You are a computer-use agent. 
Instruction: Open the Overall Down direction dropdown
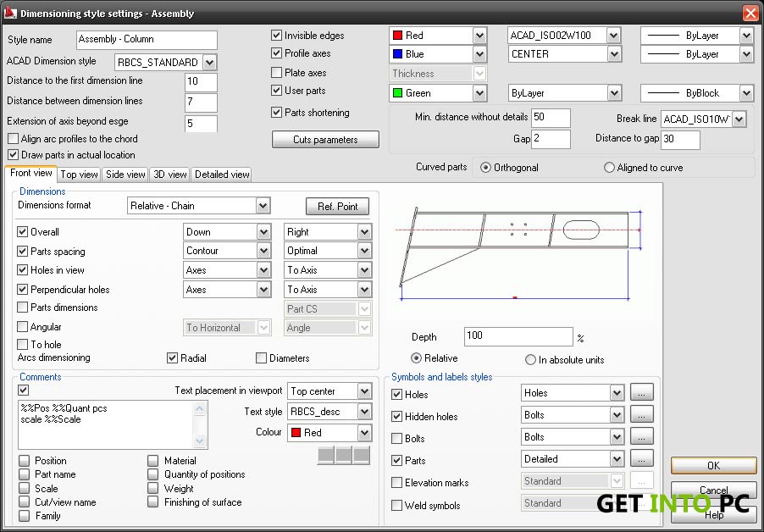263,232
